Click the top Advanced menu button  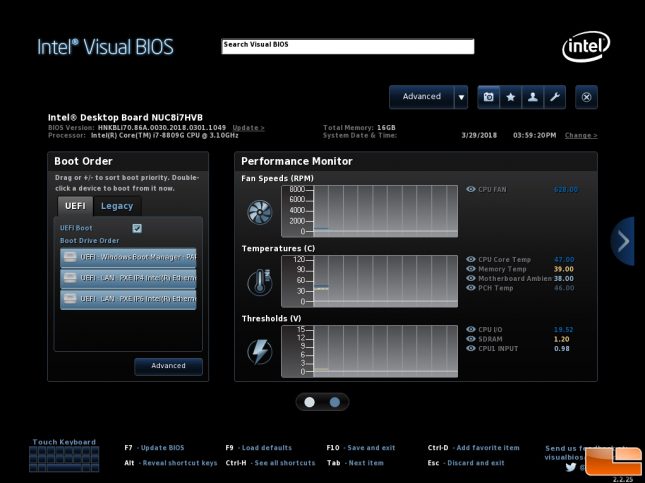tap(422, 97)
